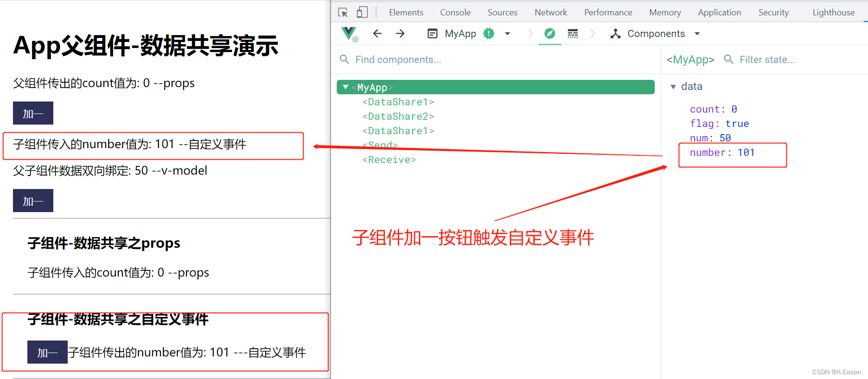Click the 子组件-数据共享之自定义事件 heading
Viewport: 868px width, 379px height.
118,319
